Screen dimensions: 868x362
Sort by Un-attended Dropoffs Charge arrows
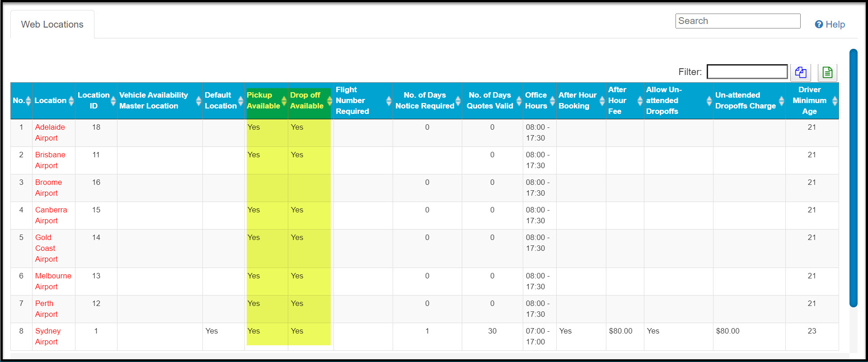[781, 101]
